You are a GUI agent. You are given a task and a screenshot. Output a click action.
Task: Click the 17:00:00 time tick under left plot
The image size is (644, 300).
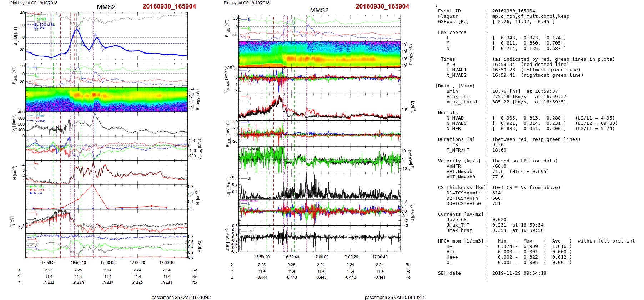point(108,263)
